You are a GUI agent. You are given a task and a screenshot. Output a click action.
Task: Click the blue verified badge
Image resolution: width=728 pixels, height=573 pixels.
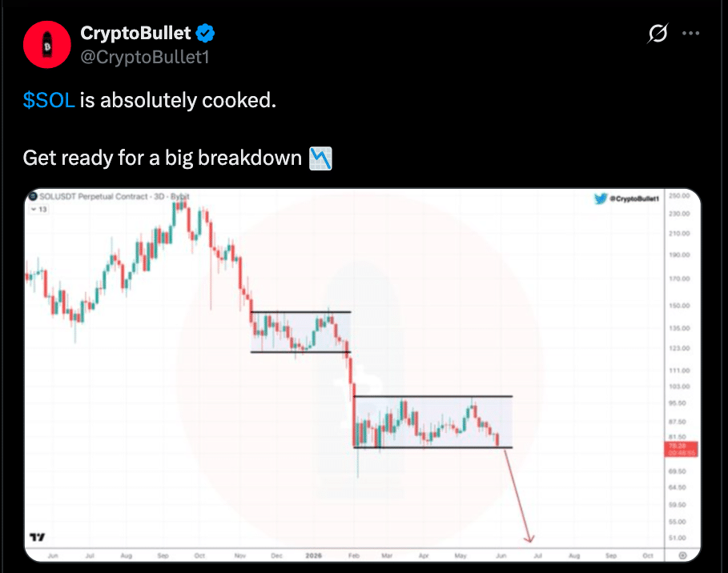(x=205, y=33)
